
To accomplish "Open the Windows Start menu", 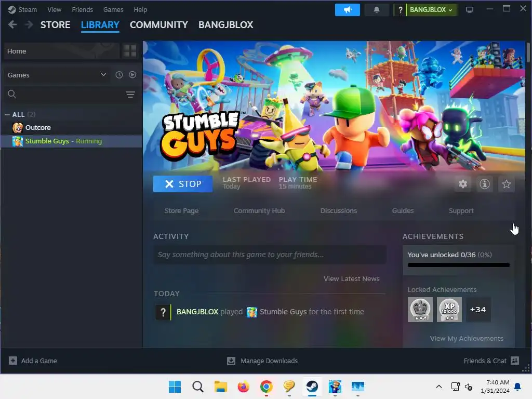I will pyautogui.click(x=175, y=387).
